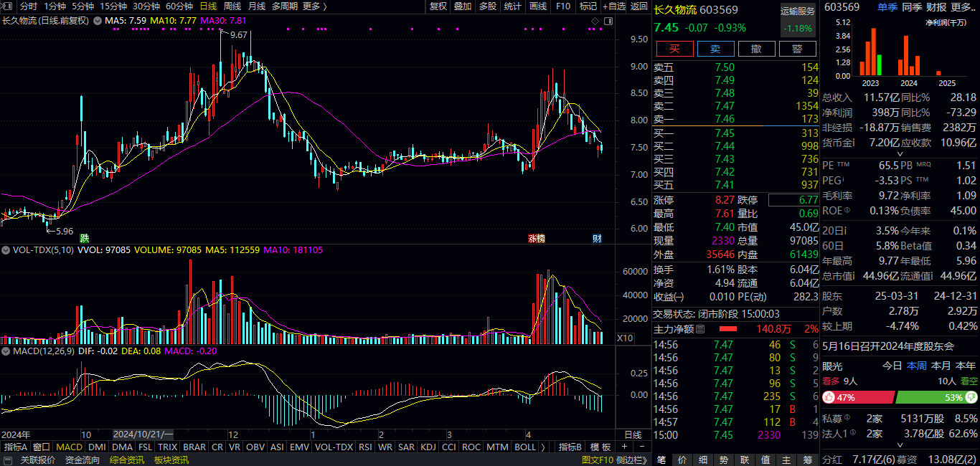The image size is (980, 466).
Task: Toggle the 窗口 window option
Action: pos(42,447)
